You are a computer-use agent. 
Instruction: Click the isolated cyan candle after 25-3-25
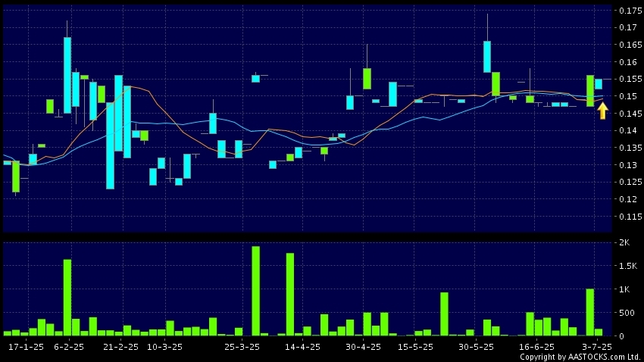(x=255, y=79)
